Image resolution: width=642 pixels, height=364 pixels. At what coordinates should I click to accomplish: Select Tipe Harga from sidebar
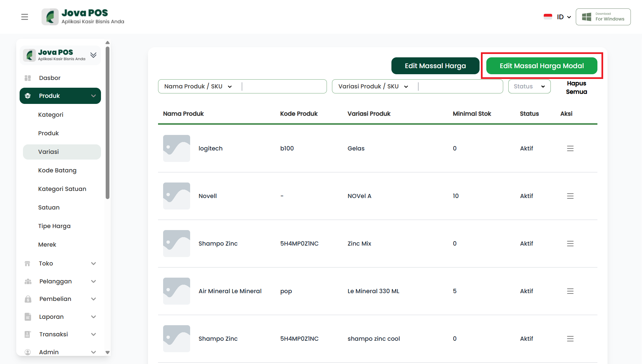[54, 226]
